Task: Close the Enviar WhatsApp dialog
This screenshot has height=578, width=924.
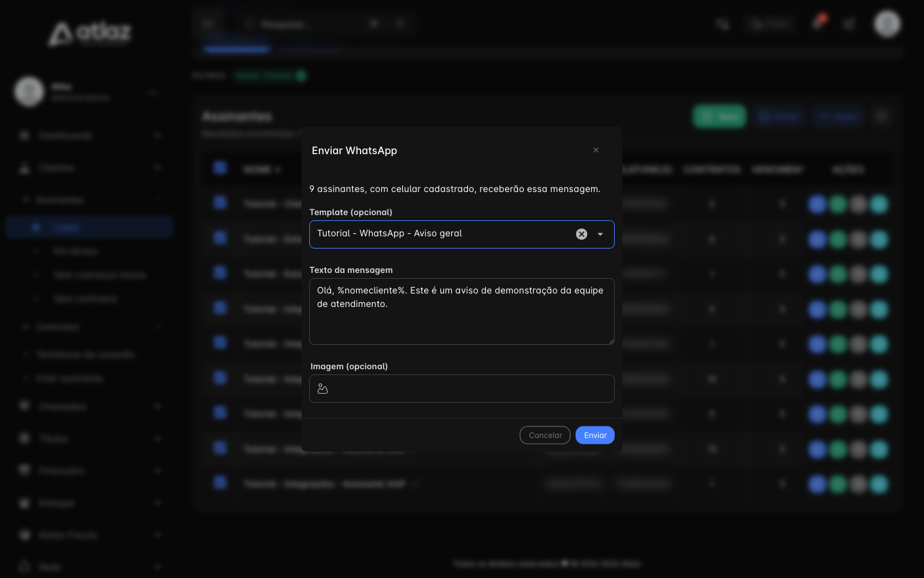Action: point(596,150)
